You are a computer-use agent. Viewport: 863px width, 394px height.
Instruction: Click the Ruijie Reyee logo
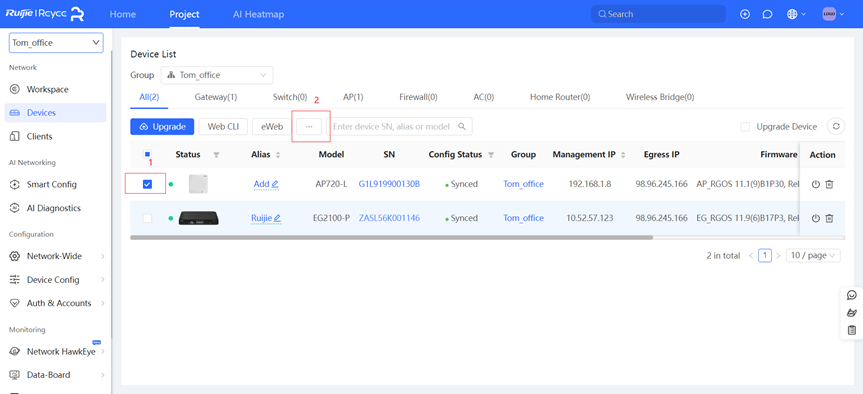point(45,14)
